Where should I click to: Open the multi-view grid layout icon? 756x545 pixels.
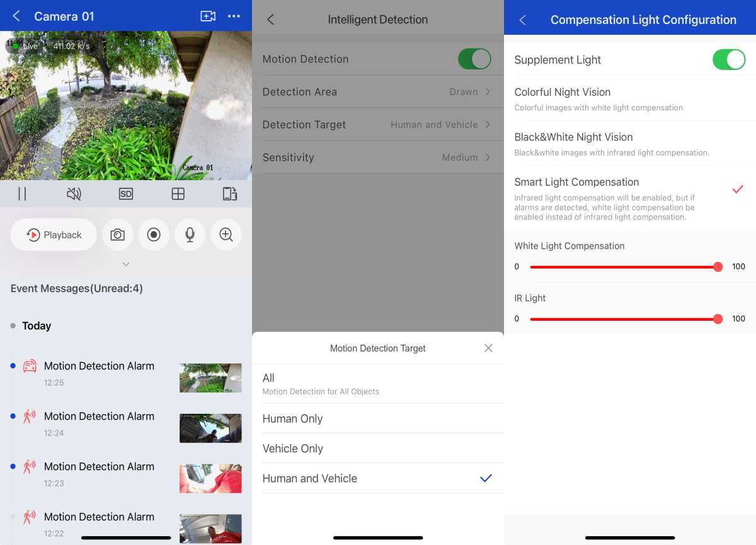pyautogui.click(x=178, y=194)
